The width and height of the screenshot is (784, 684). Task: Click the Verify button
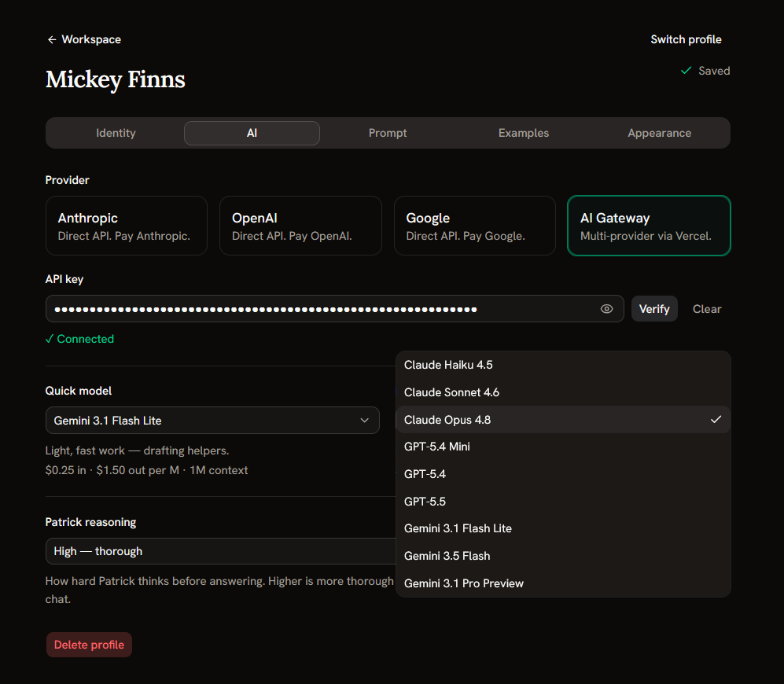click(x=654, y=309)
